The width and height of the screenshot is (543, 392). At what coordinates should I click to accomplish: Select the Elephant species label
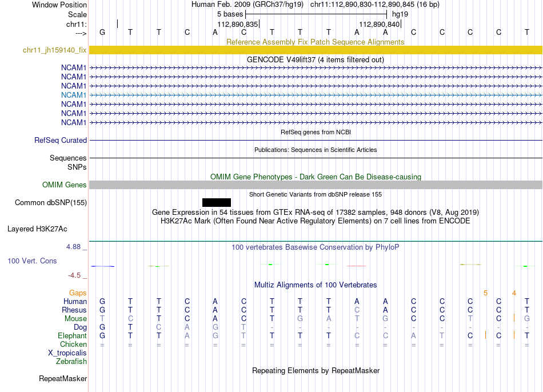click(x=72, y=335)
